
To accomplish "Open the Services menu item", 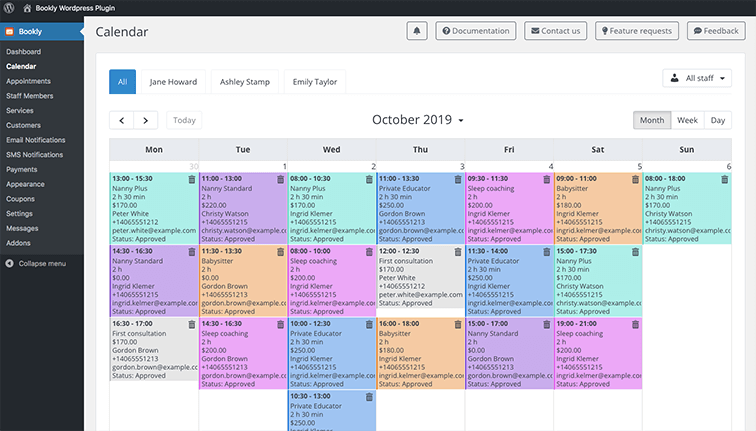I will pos(20,110).
